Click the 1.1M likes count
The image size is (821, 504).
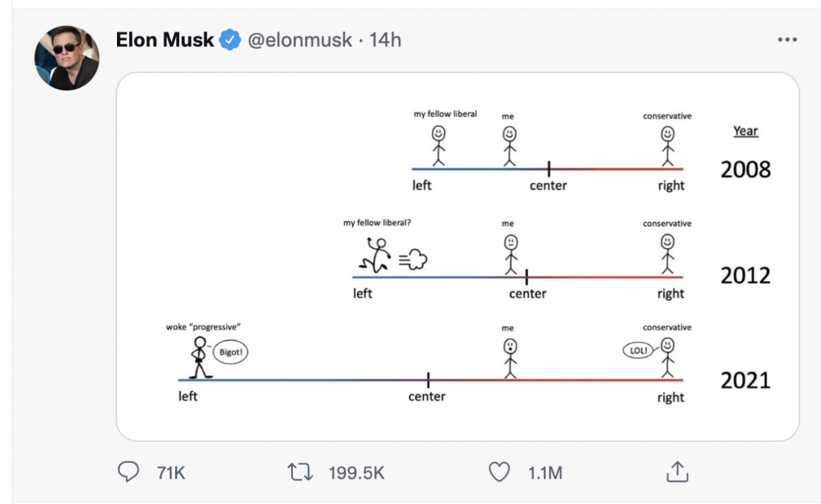click(x=545, y=472)
